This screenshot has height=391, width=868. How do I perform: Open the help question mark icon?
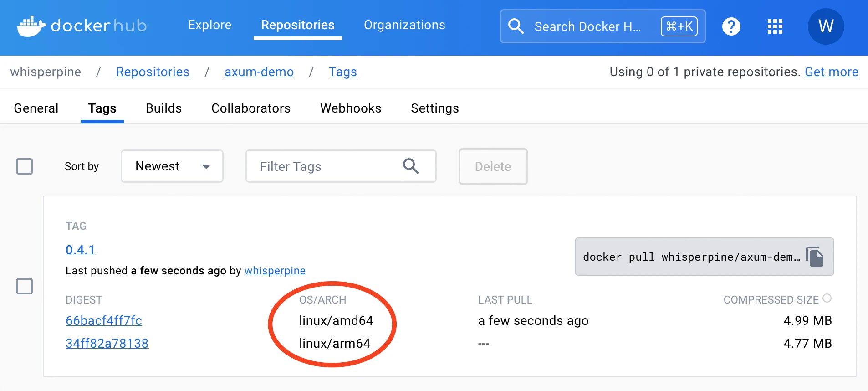pyautogui.click(x=731, y=26)
